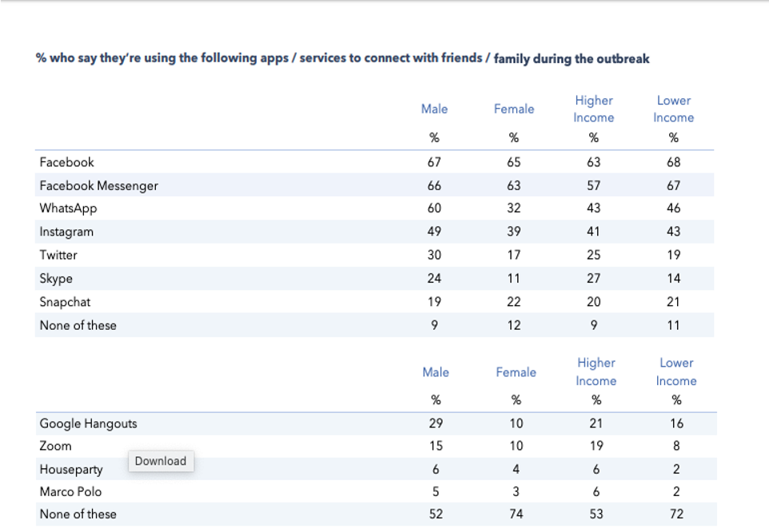Select the Marco Polo row label
769x532 pixels.
(70, 491)
